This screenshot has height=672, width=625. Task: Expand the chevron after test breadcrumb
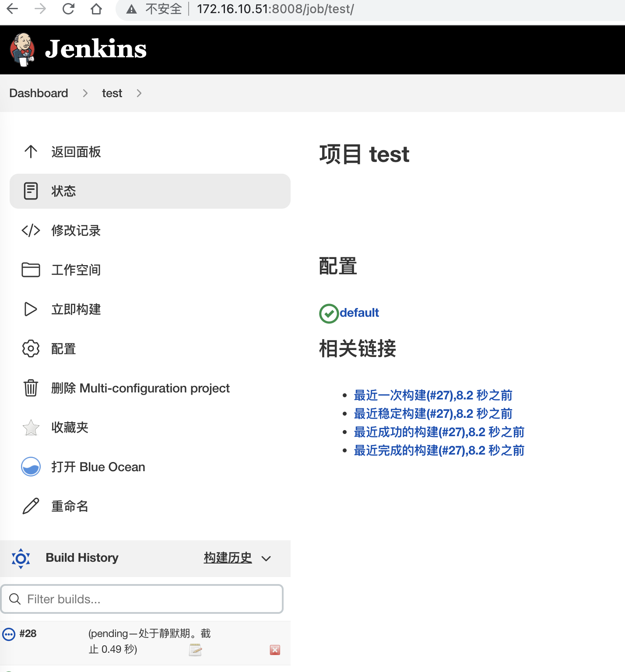point(139,93)
